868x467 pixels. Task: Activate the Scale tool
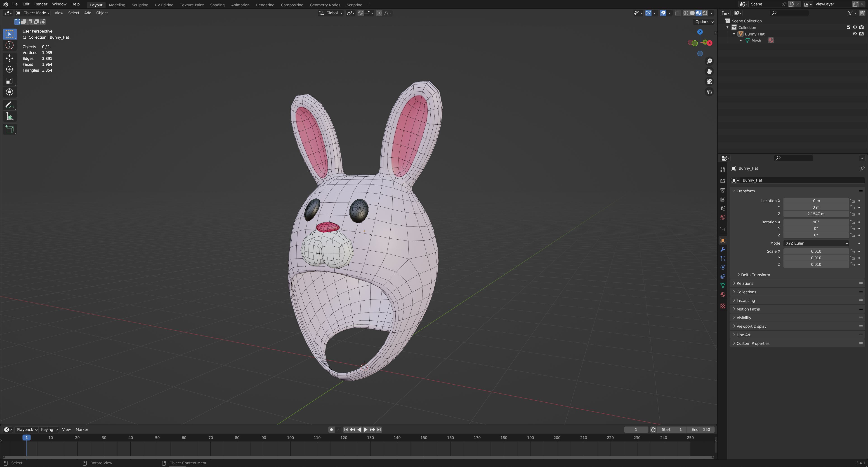pos(9,81)
